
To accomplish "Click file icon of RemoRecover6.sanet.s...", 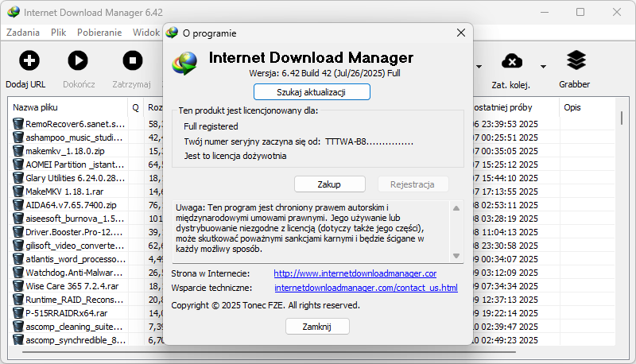I will click(x=17, y=124).
